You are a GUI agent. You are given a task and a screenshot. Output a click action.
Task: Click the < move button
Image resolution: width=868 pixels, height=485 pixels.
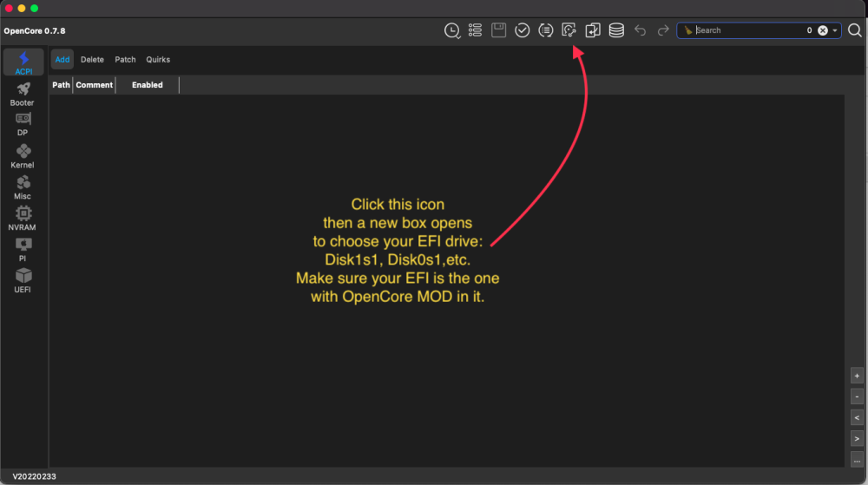[x=857, y=417]
